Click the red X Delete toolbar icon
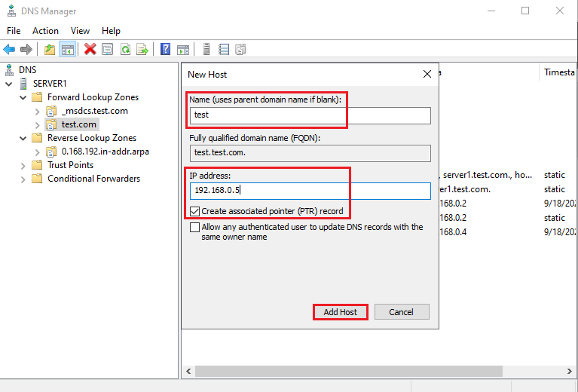The width and height of the screenshot is (578, 392). coord(90,50)
